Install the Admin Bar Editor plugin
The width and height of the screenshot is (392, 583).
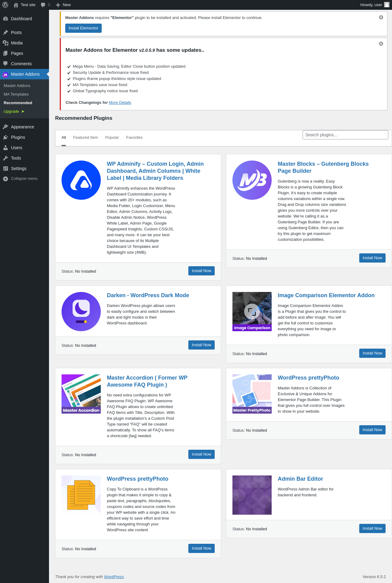click(372, 528)
